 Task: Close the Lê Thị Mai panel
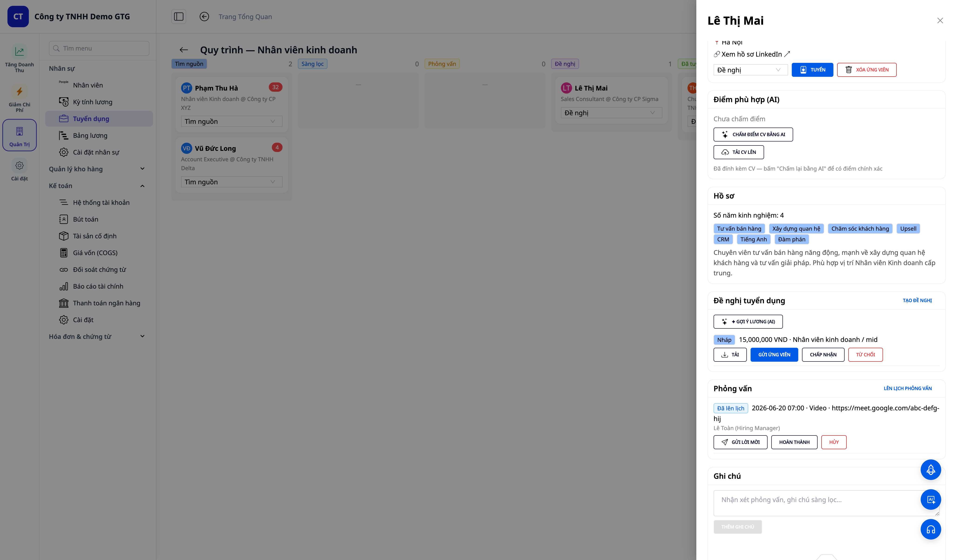pyautogui.click(x=940, y=20)
